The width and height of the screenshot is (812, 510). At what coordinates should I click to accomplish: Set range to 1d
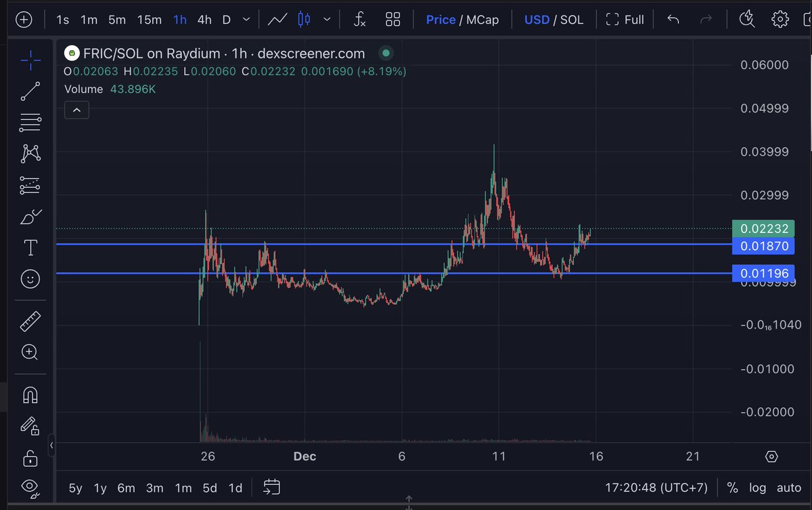235,488
